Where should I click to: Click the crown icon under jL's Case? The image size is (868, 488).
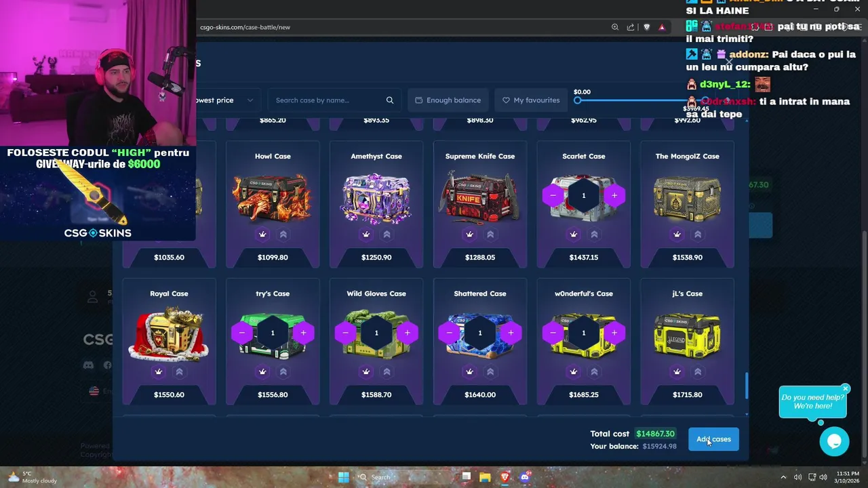677,372
